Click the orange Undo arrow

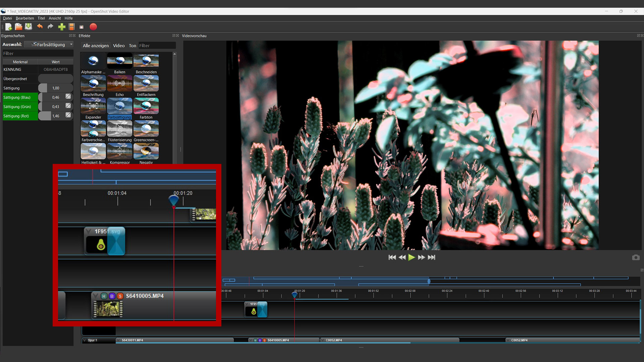[x=40, y=27]
